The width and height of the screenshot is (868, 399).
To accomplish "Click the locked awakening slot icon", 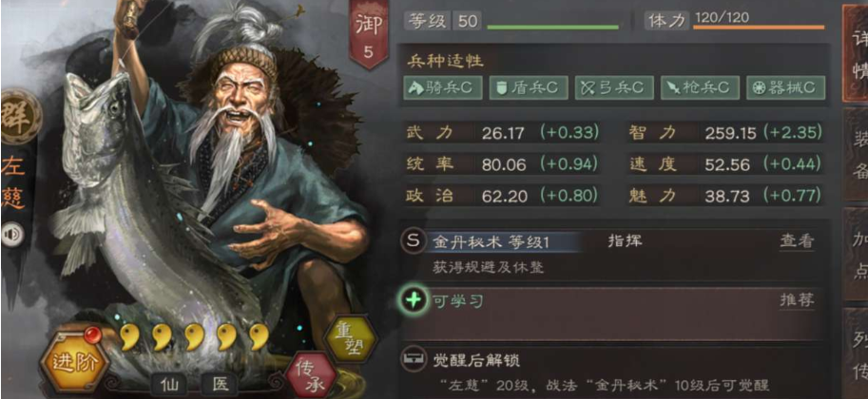I will [x=415, y=360].
